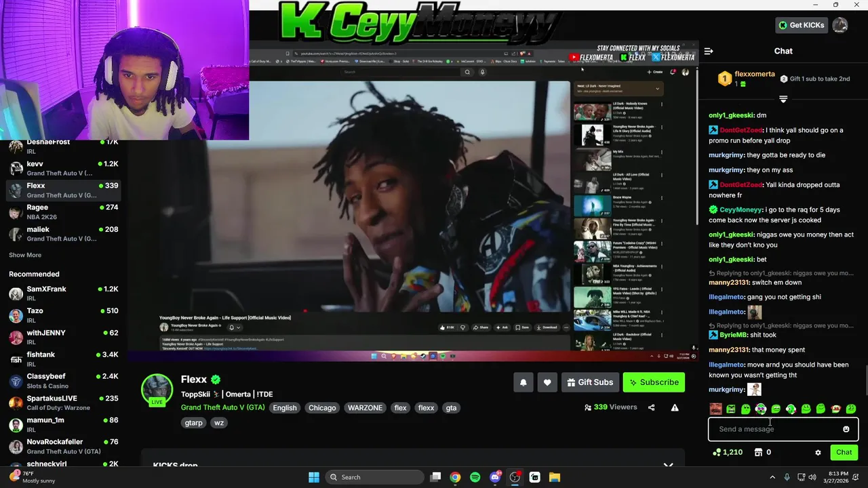Click CeyyMoneyy username in chat
This screenshot has width=868, height=488.
[x=741, y=210]
